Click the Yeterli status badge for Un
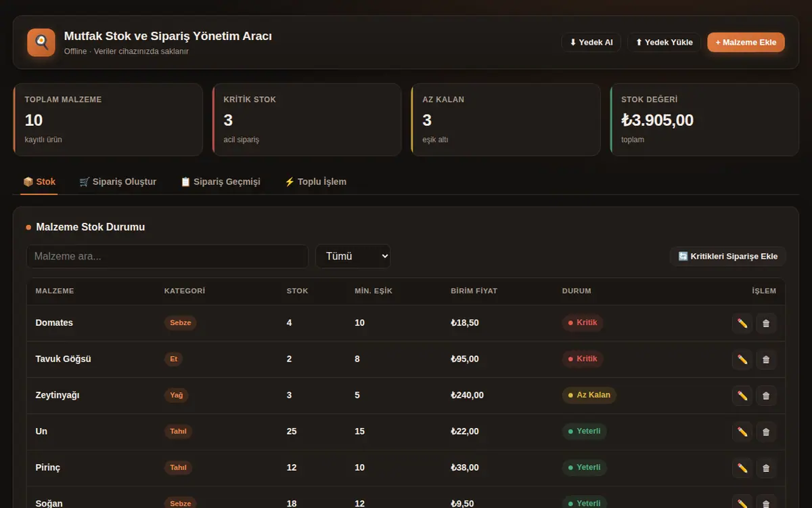The height and width of the screenshot is (508, 812). pyautogui.click(x=585, y=431)
